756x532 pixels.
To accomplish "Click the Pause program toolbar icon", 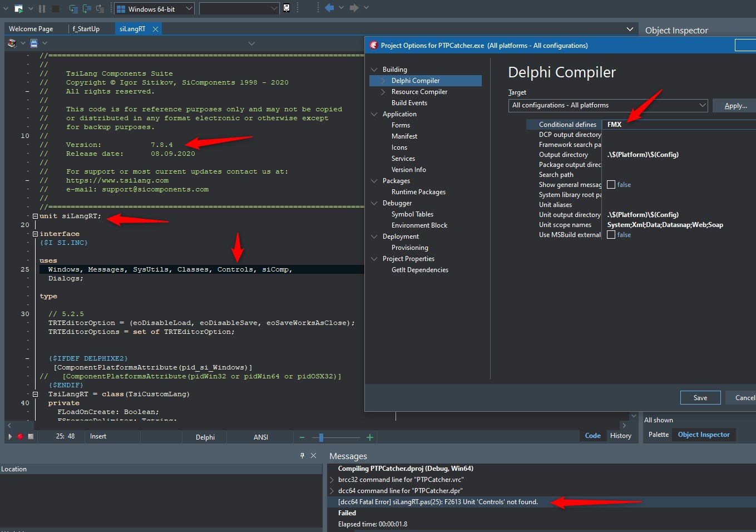I will tap(42, 8).
